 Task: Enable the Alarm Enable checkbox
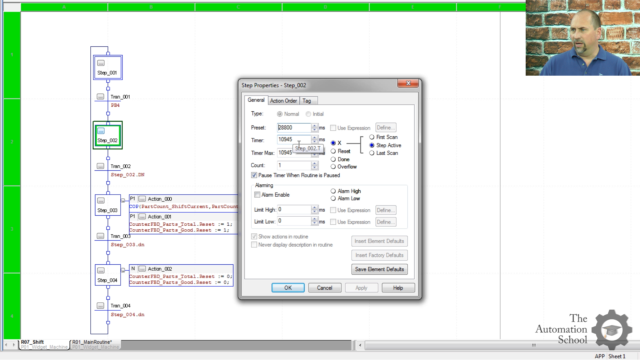click(257, 195)
